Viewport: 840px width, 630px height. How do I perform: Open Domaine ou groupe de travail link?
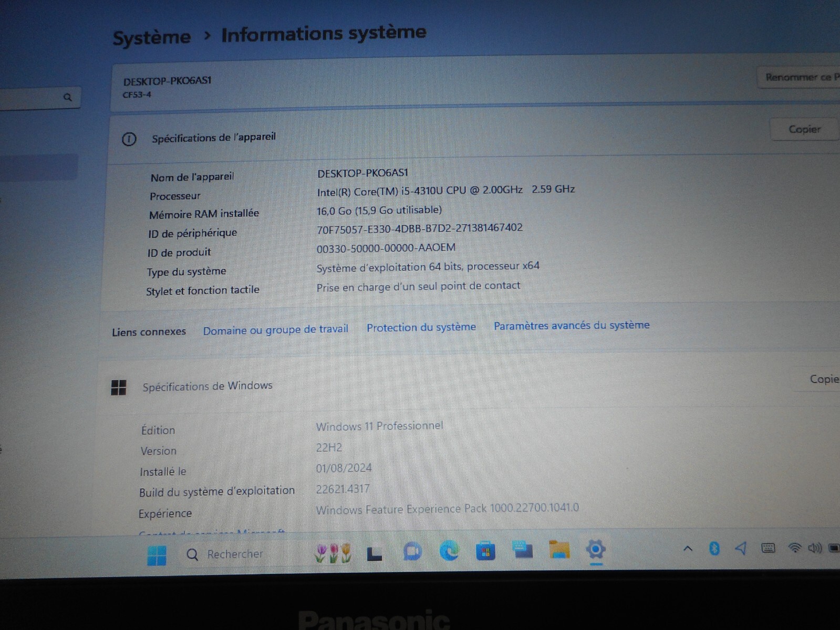(276, 330)
